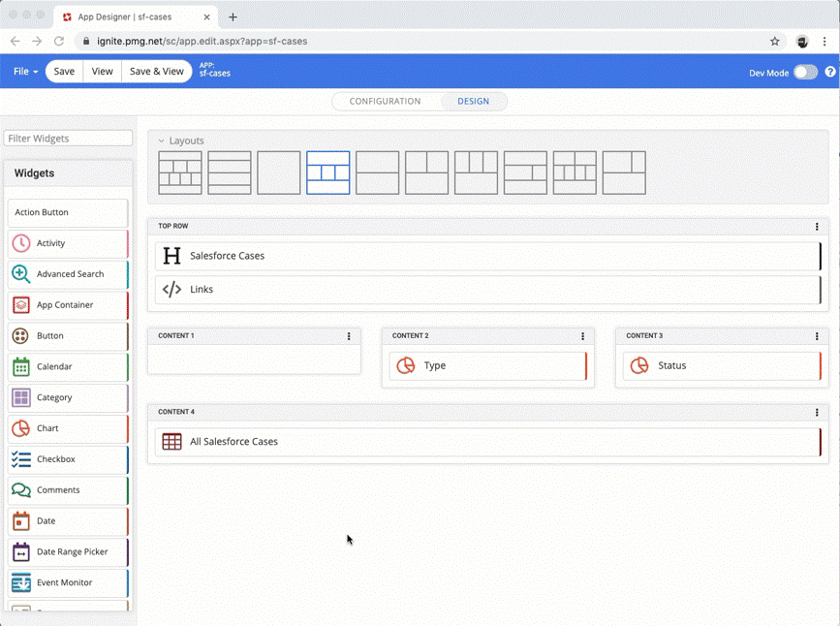Click the App Container widget icon

click(21, 305)
